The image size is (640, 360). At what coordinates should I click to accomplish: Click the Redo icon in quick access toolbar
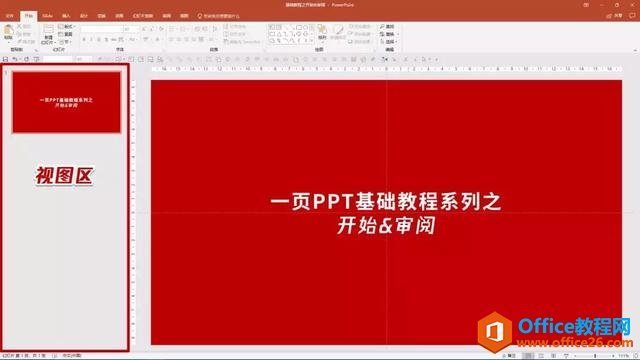(27, 59)
